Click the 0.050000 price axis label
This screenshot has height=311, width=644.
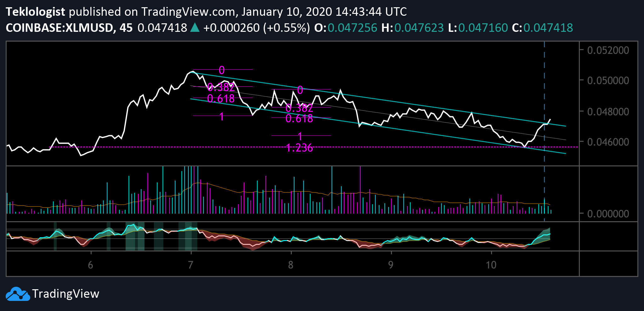click(x=608, y=80)
